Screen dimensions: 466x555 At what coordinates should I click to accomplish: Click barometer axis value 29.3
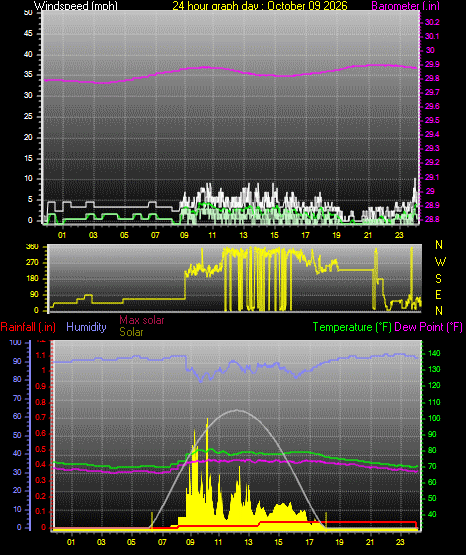(x=432, y=148)
